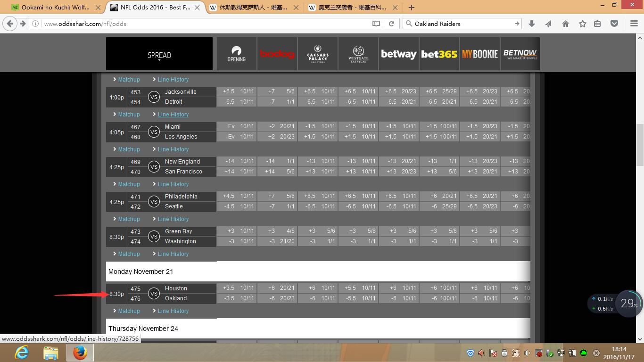Open a new browser tab
Screen dimensions: 644x362
412,8
